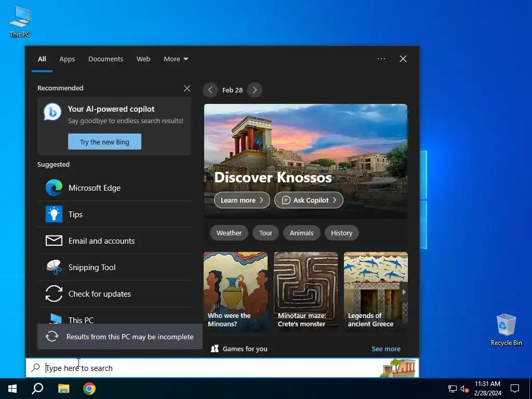Screen dimensions: 532x399
Task: Expand the More dropdown tab
Action: point(176,59)
